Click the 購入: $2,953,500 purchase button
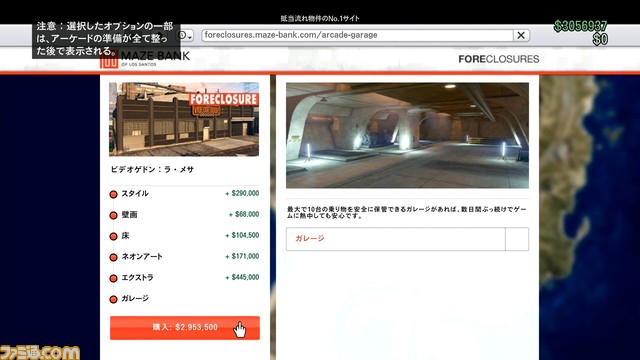The width and height of the screenshot is (640, 360). (184, 327)
